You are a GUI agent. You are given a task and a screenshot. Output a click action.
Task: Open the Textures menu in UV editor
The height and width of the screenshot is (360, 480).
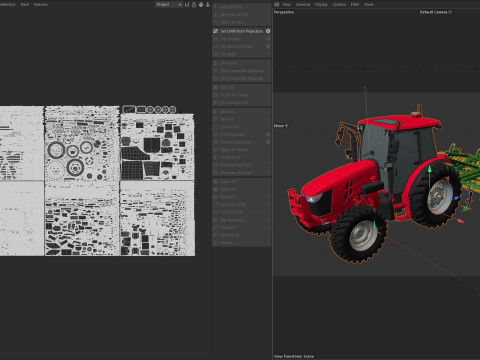tap(41, 5)
